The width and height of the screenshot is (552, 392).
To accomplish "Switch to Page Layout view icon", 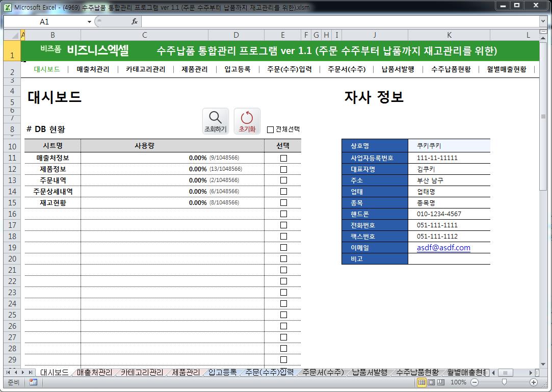I will (431, 382).
